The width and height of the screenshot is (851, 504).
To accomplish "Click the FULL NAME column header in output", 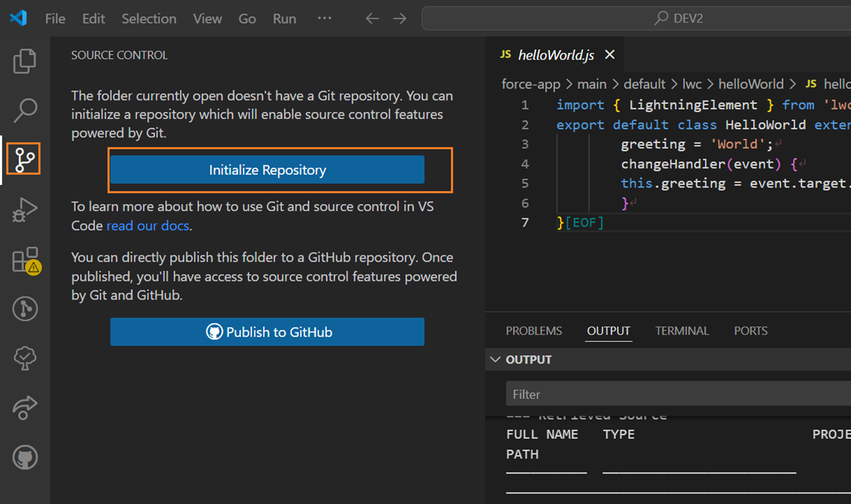I will click(542, 434).
